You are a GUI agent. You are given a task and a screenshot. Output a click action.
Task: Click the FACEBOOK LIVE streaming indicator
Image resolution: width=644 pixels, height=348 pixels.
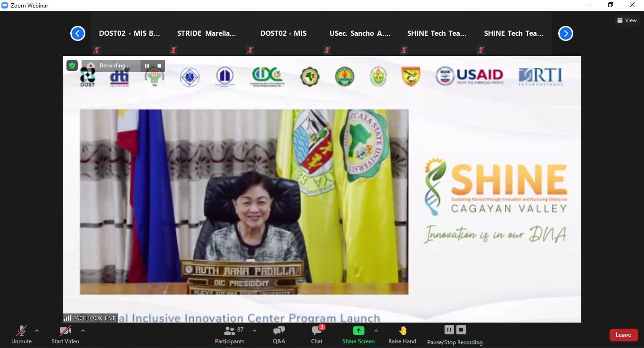pos(90,318)
